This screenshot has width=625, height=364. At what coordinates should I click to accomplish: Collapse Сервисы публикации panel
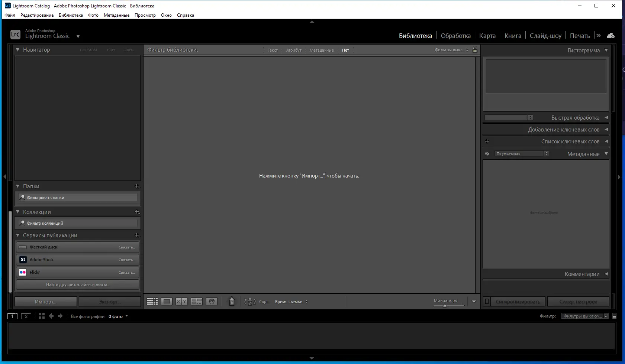click(17, 235)
